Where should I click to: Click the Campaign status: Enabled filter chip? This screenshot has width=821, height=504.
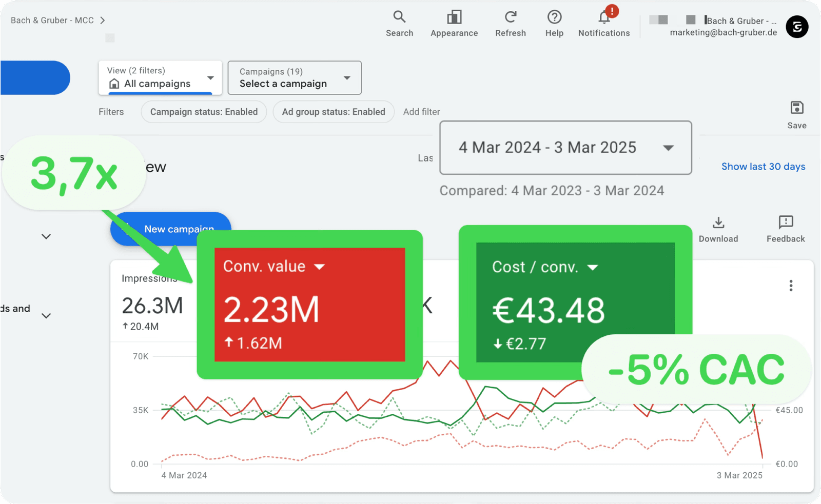click(204, 112)
